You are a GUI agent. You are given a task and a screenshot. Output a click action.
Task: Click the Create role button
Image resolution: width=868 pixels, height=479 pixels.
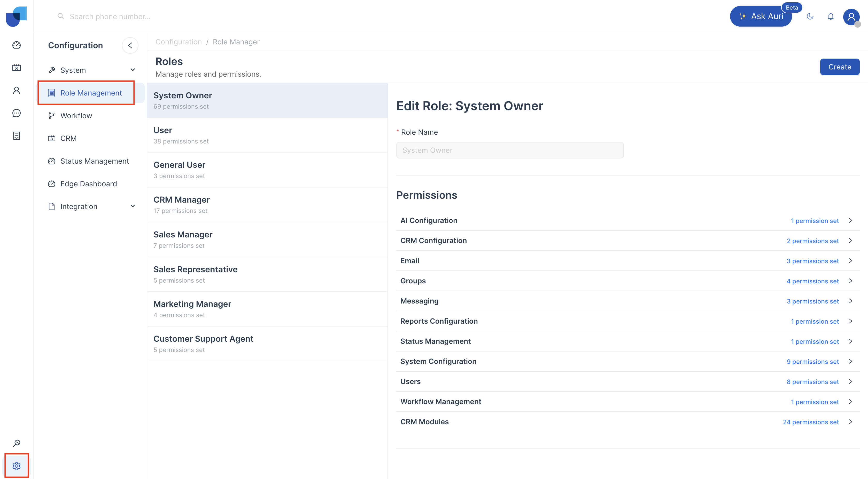839,67
